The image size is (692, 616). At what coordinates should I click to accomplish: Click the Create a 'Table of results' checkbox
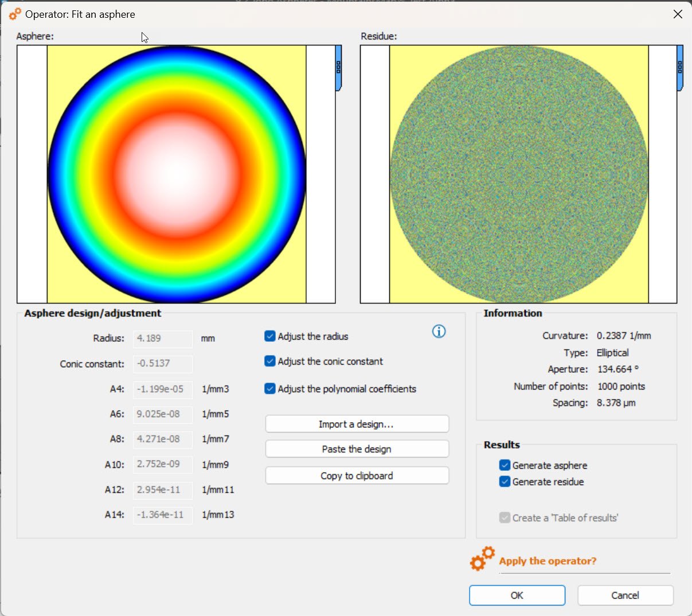point(505,517)
